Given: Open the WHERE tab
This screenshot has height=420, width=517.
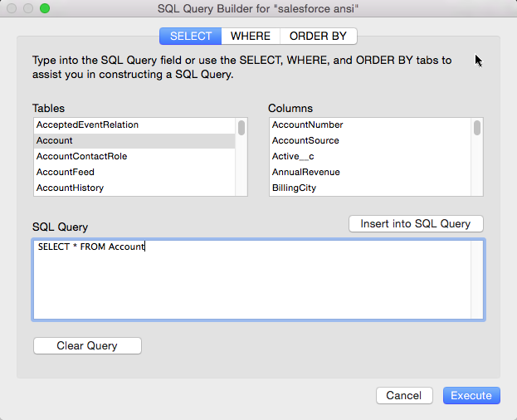Looking at the screenshot, I should (x=251, y=36).
